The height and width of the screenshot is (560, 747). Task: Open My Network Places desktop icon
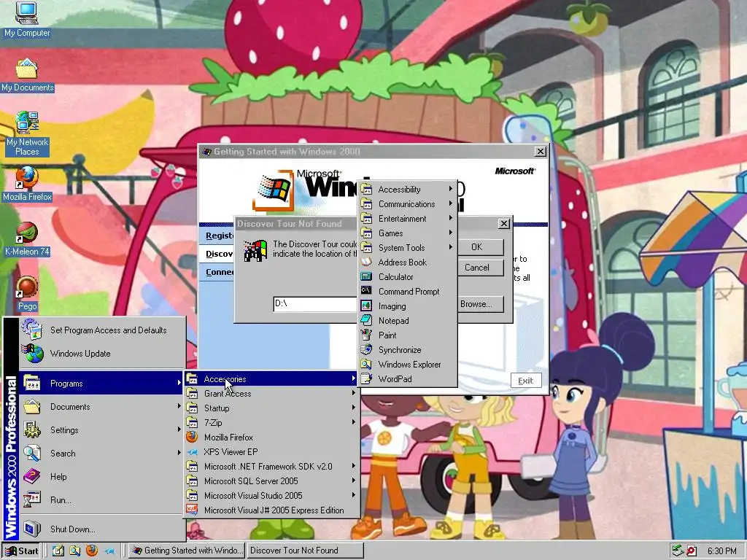(x=27, y=133)
